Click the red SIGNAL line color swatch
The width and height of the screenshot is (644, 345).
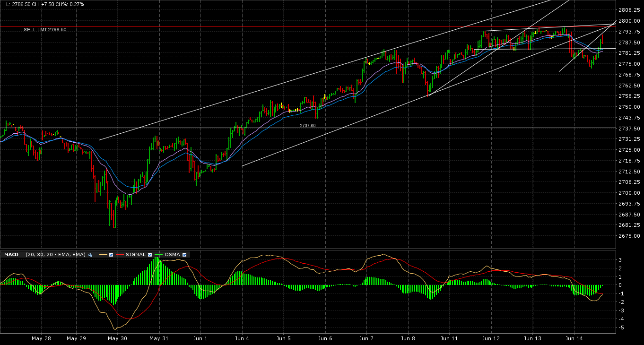click(x=120, y=255)
